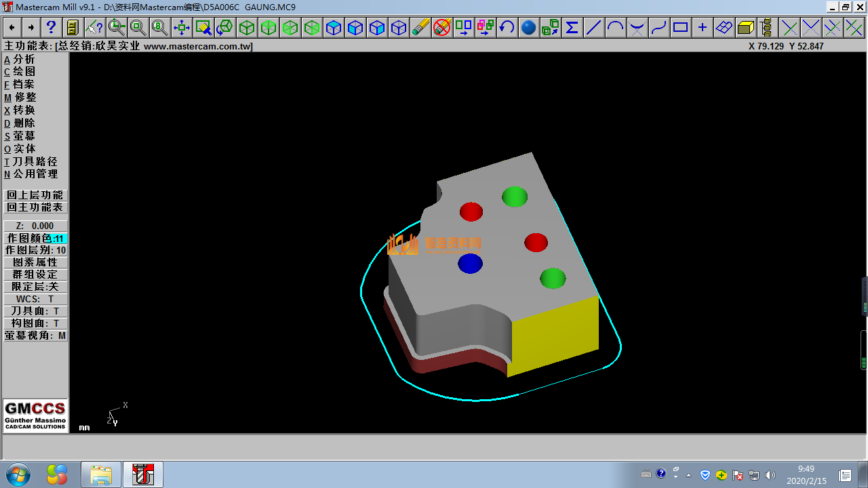The height and width of the screenshot is (488, 868).
Task: Click the undo arrow icon
Action: point(507,28)
